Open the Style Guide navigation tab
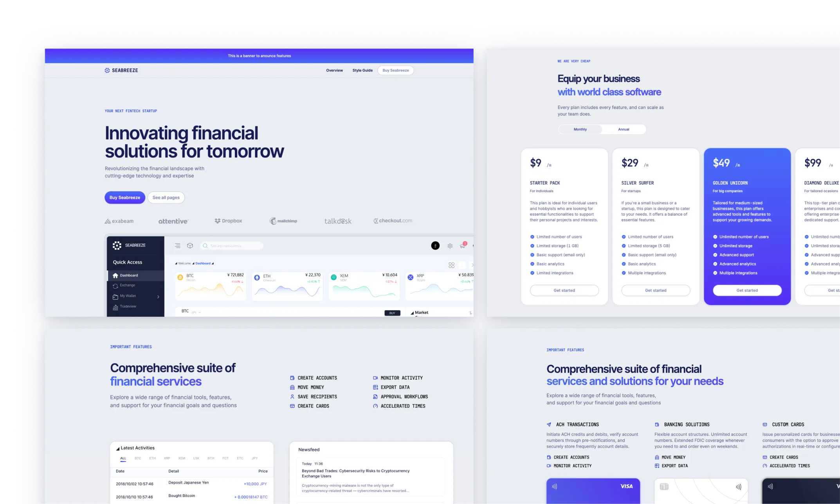Viewport: 840px width, 504px height. tap(362, 70)
